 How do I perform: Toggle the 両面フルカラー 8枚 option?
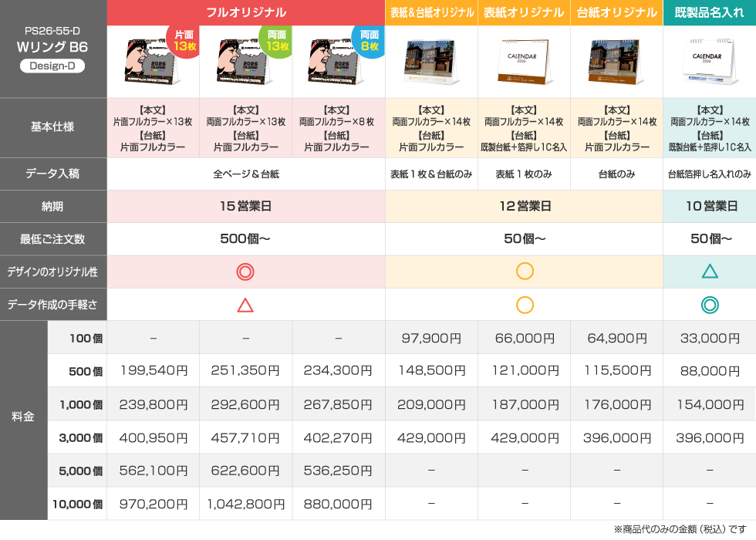point(338,127)
